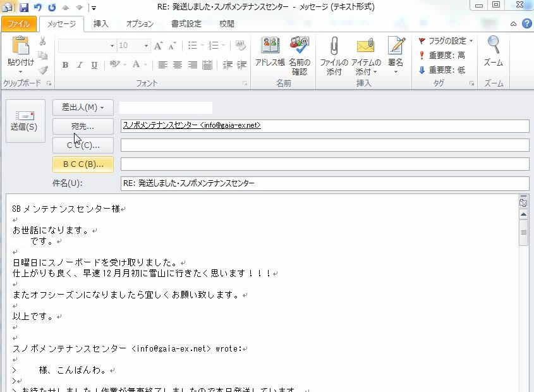Switch to the オプション tab
The image size is (534, 392).
point(140,24)
